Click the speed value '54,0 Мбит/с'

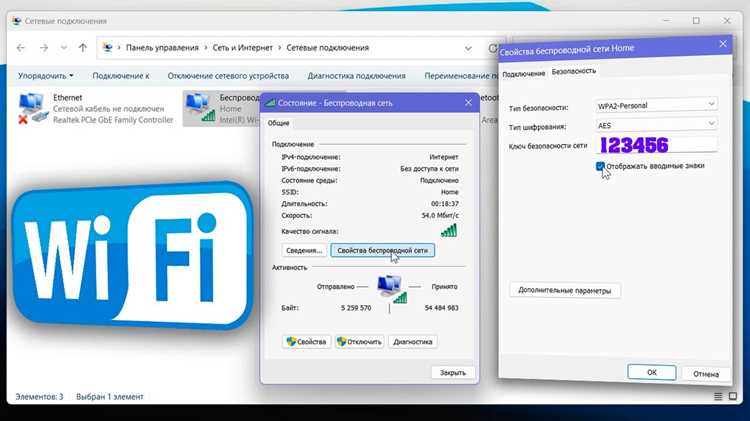440,216
